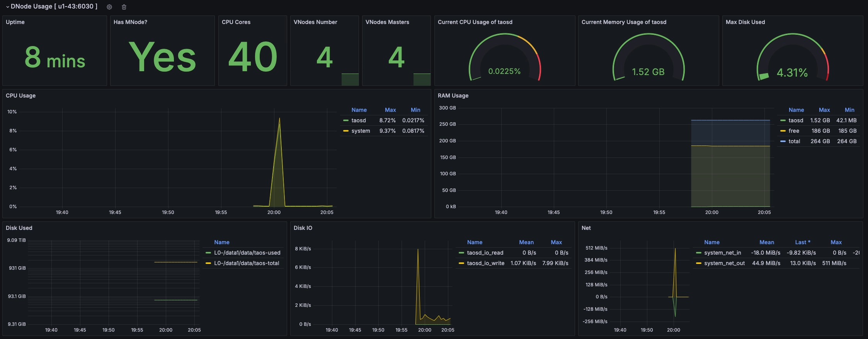The image size is (868, 339).
Task: Open the RAM Usage panel title menu
Action: 453,96
